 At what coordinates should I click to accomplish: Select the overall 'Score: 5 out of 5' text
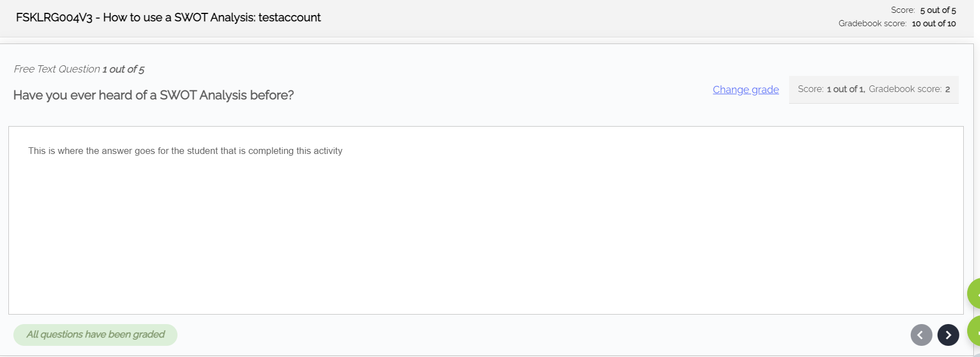[923, 10]
